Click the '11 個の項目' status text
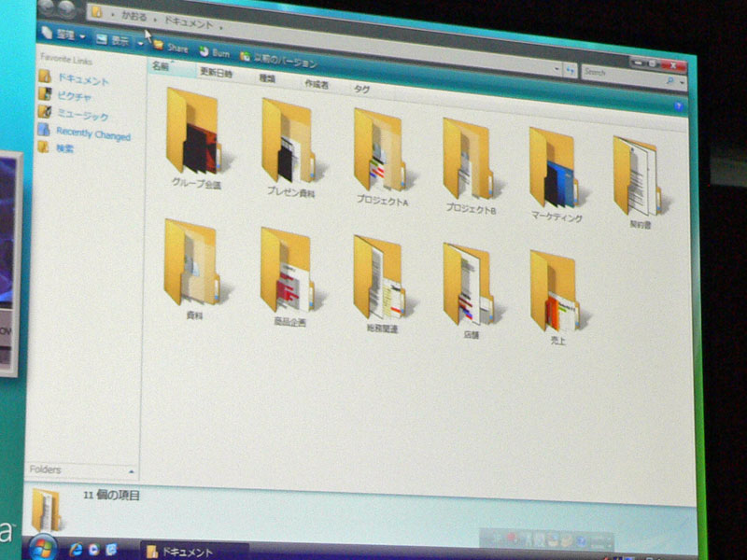 click(111, 496)
